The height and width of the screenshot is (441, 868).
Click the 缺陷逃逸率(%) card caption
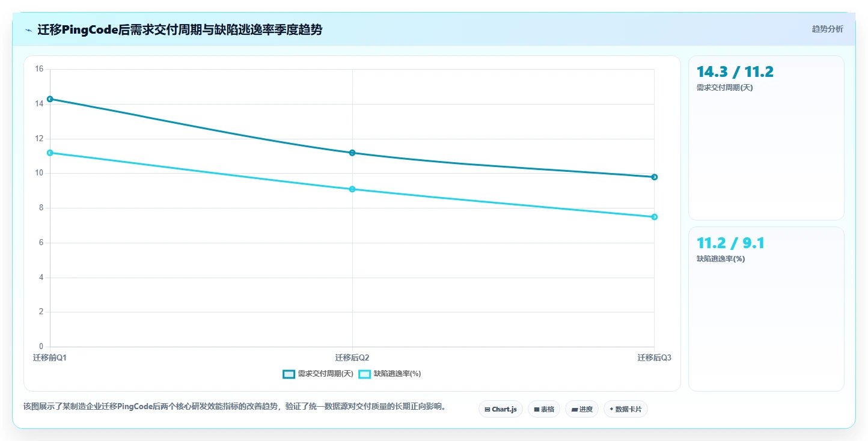pyautogui.click(x=721, y=259)
